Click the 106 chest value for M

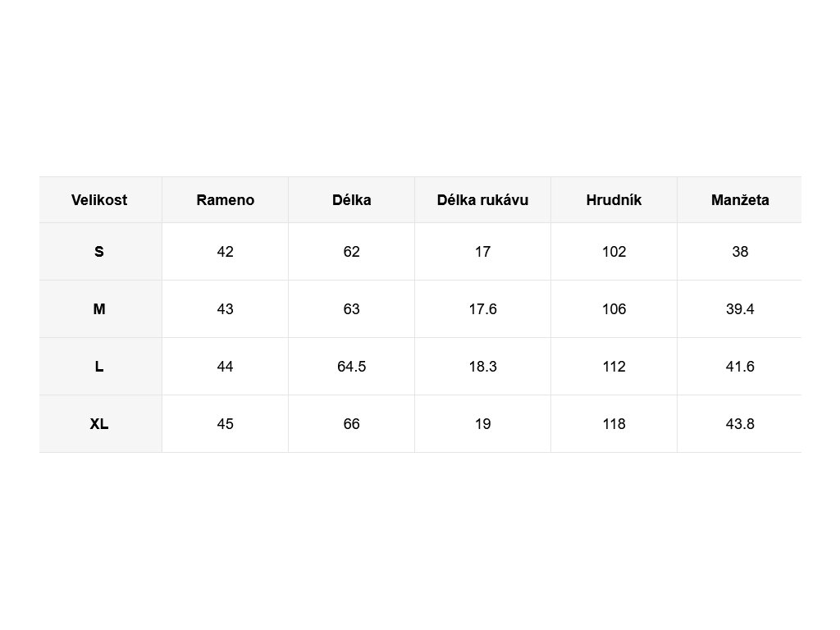[x=614, y=309]
